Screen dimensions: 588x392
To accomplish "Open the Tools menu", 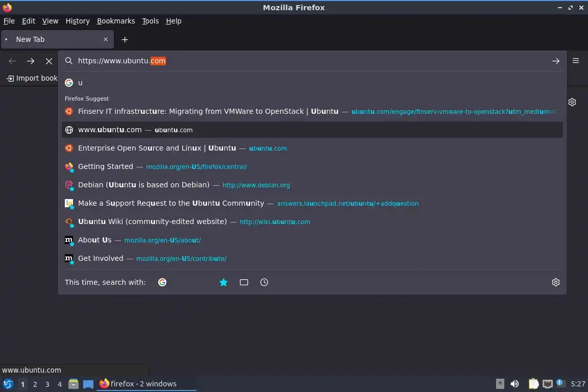I will (151, 21).
